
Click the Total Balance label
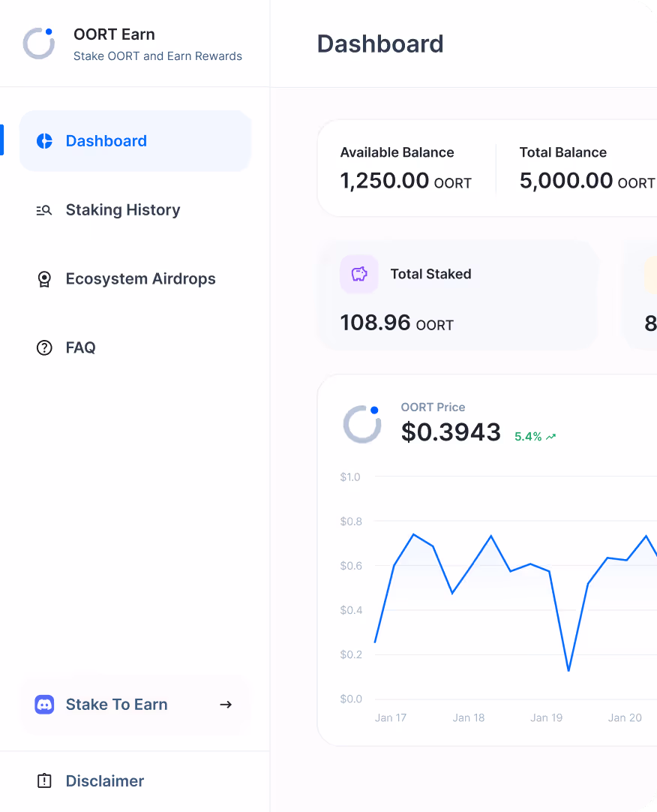tap(563, 152)
